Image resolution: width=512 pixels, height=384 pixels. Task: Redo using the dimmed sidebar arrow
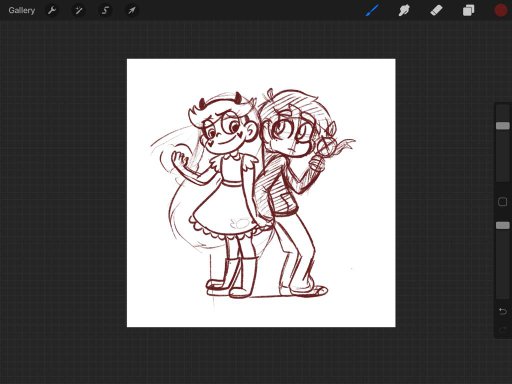click(503, 329)
